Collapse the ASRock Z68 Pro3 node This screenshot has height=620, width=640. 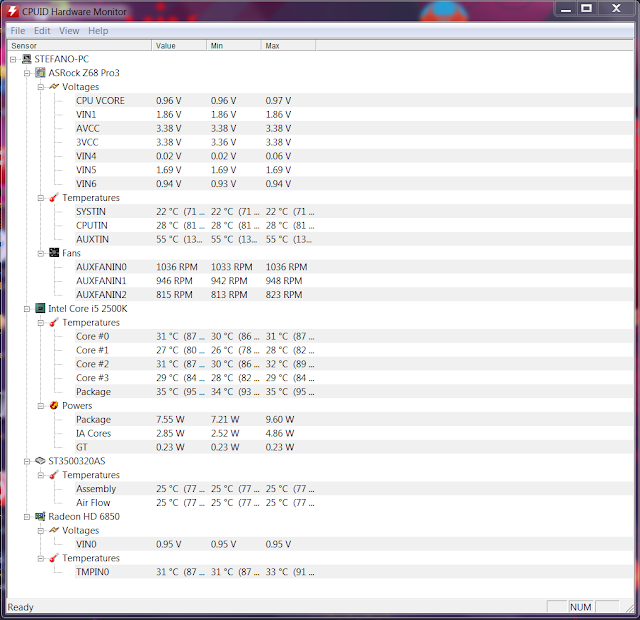(x=27, y=73)
